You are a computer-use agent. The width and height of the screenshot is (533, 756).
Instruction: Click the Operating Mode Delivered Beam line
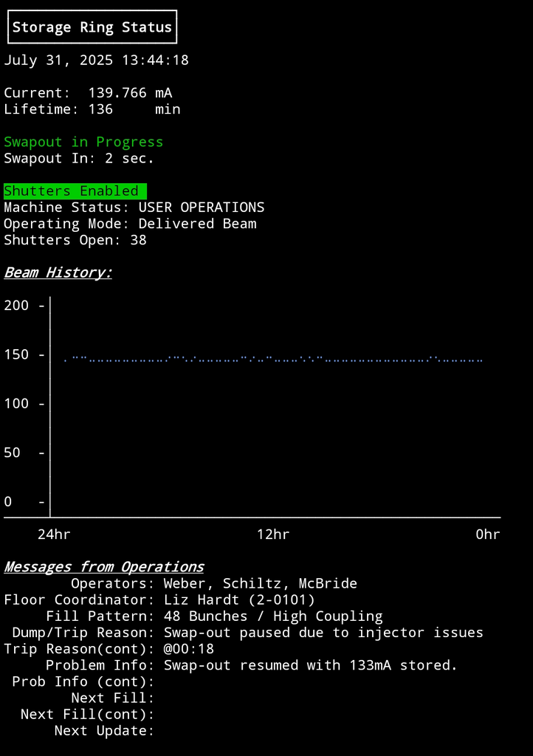pyautogui.click(x=130, y=224)
